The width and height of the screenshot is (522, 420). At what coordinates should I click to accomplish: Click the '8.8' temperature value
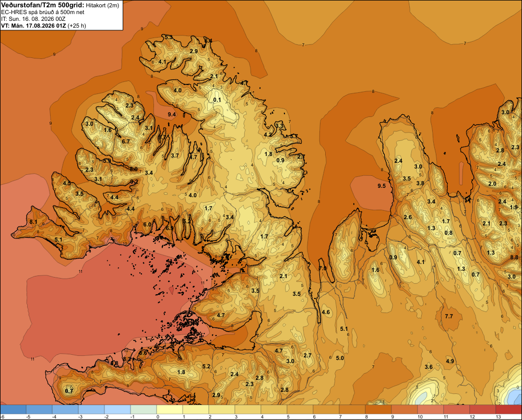point(514,257)
